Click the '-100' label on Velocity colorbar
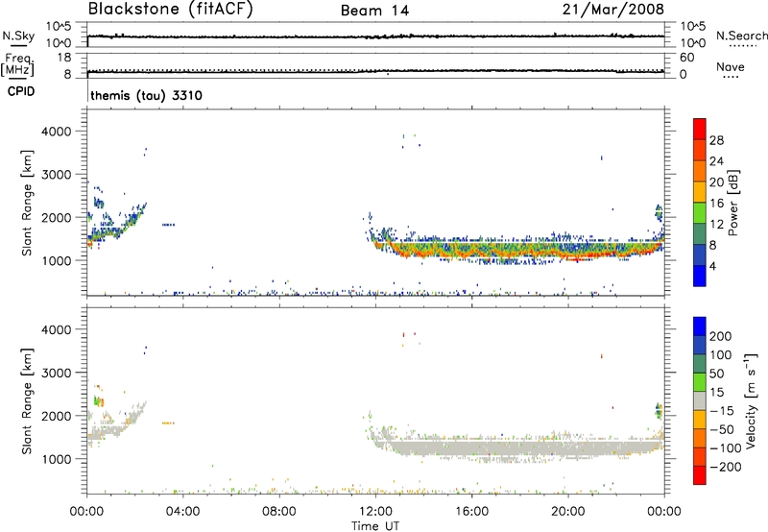 (725, 448)
